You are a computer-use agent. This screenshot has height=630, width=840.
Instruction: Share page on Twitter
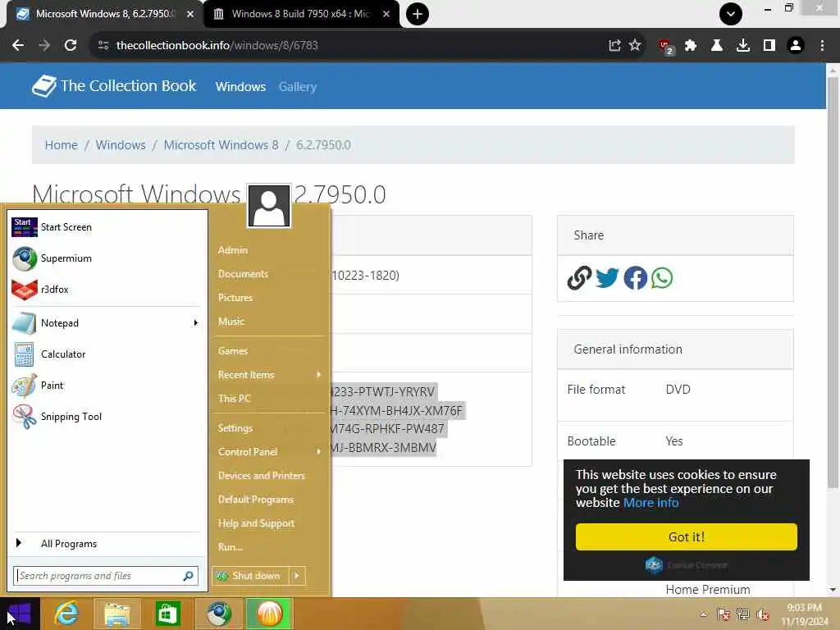click(x=607, y=278)
